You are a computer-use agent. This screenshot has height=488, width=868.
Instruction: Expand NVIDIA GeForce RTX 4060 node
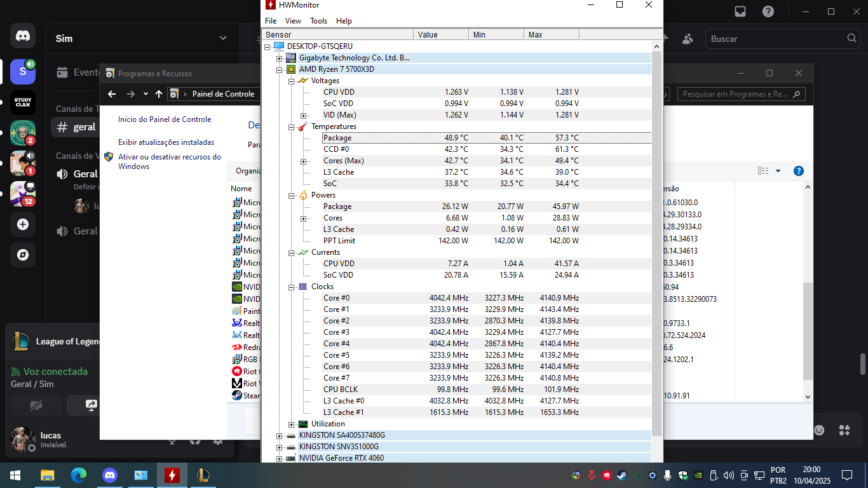tap(279, 458)
